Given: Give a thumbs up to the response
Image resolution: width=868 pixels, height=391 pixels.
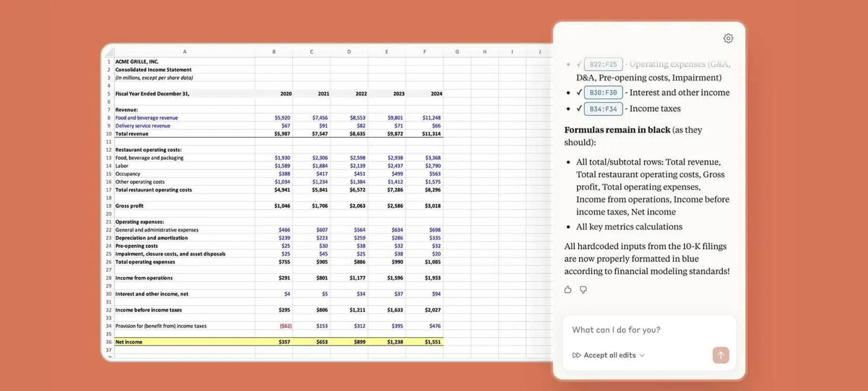Looking at the screenshot, I should click(x=568, y=289).
